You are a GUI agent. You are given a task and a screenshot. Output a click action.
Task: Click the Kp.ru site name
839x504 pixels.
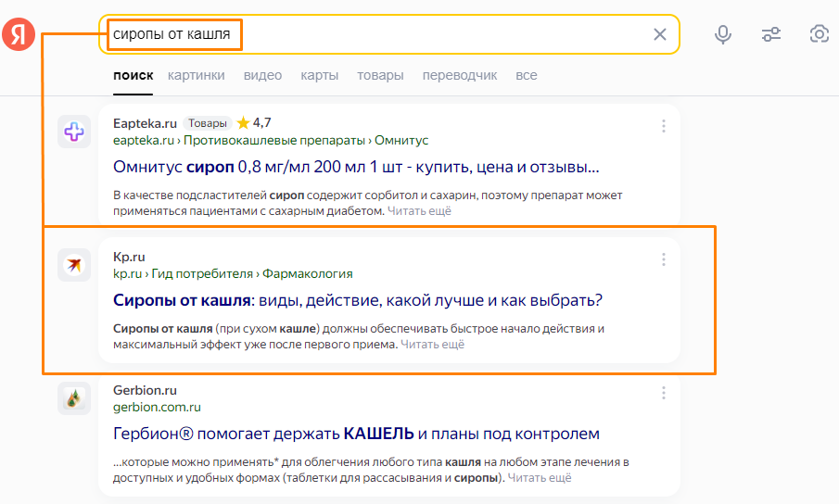tap(129, 257)
